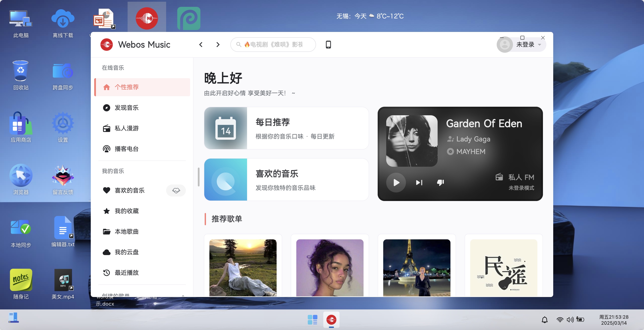Open the mobile phone icon
The image size is (644, 330).
click(328, 45)
